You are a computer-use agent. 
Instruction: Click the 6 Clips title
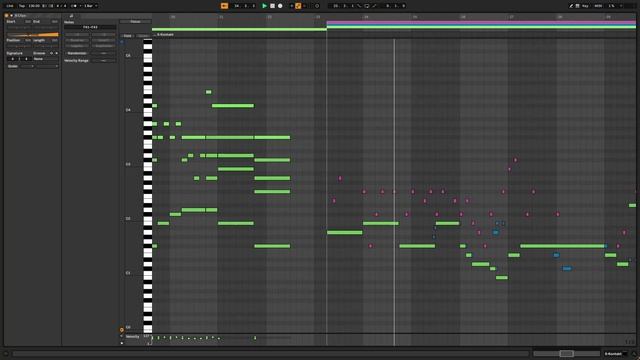click(20, 16)
